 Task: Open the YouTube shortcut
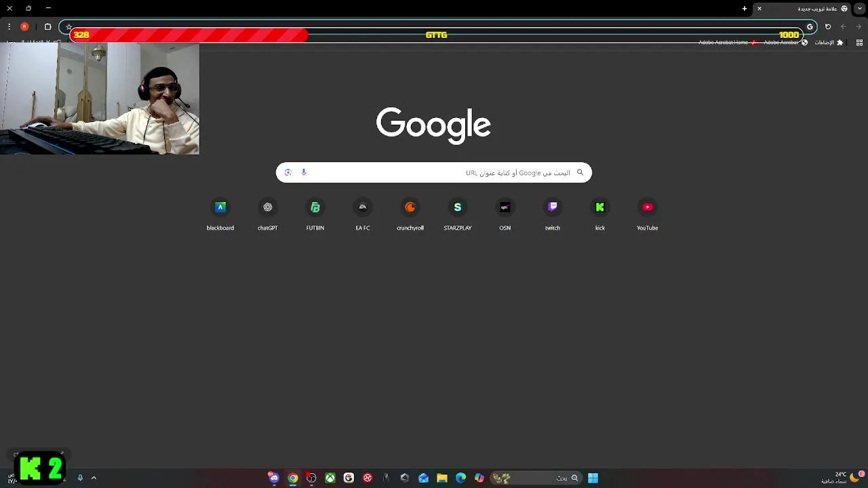(648, 215)
